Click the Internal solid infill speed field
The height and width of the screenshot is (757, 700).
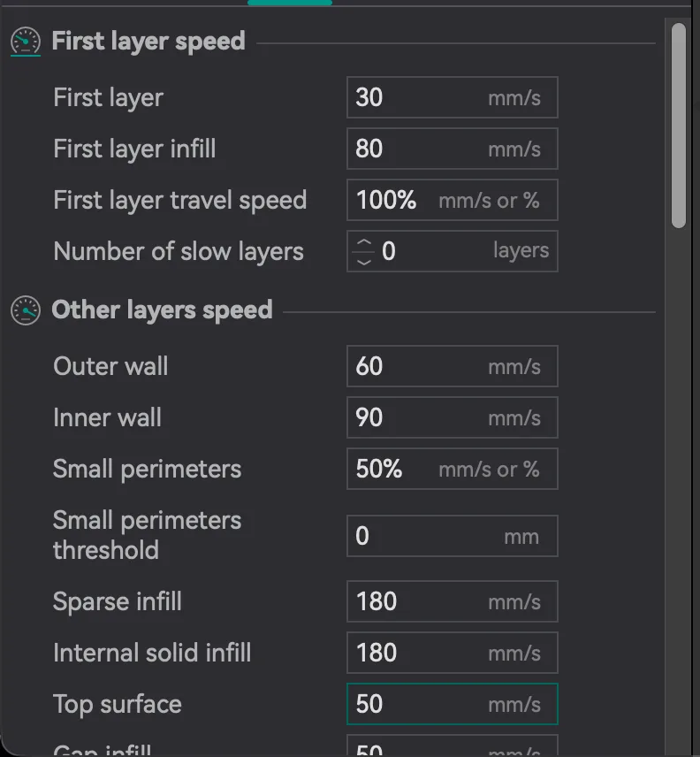click(x=452, y=653)
